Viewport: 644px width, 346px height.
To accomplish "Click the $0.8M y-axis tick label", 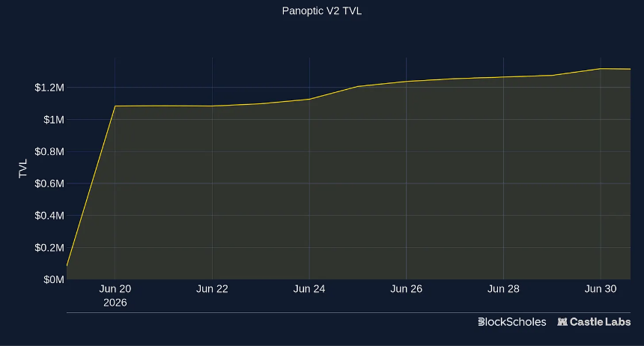I will (x=49, y=151).
